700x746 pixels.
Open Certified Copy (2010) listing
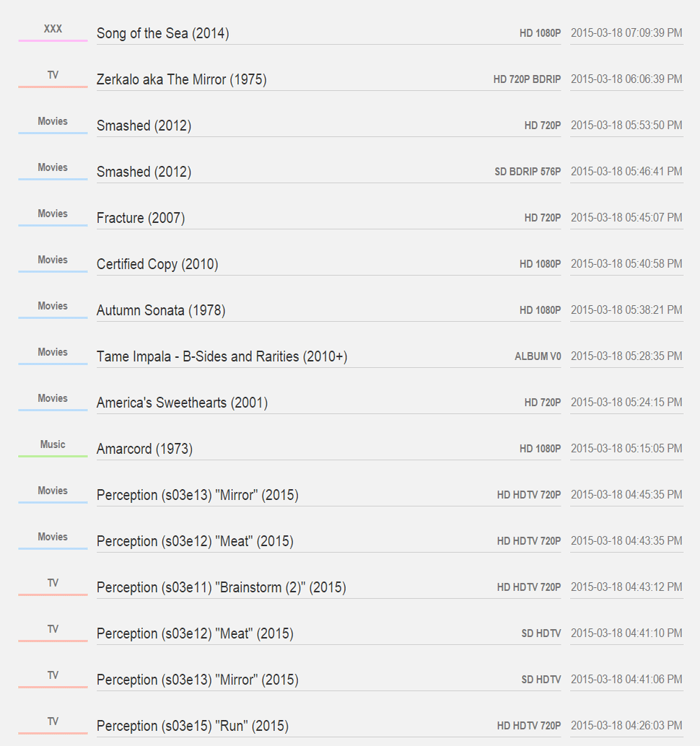[157, 264]
